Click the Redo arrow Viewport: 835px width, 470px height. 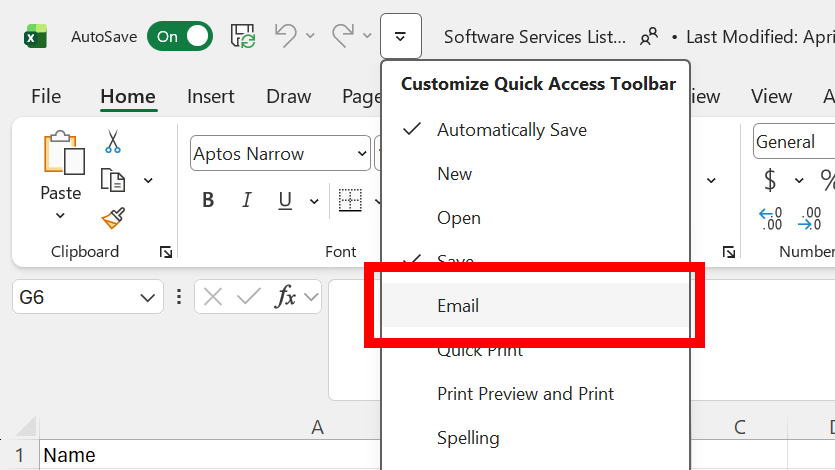[342, 36]
